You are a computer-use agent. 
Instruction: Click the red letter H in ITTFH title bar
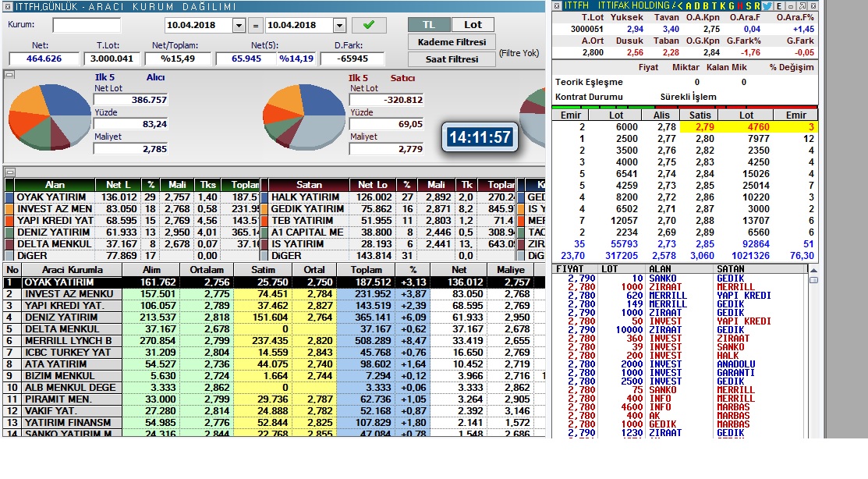click(x=740, y=6)
